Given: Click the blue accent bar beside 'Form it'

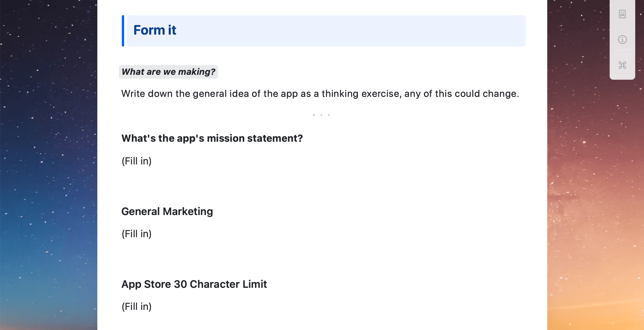Looking at the screenshot, I should pos(123,31).
